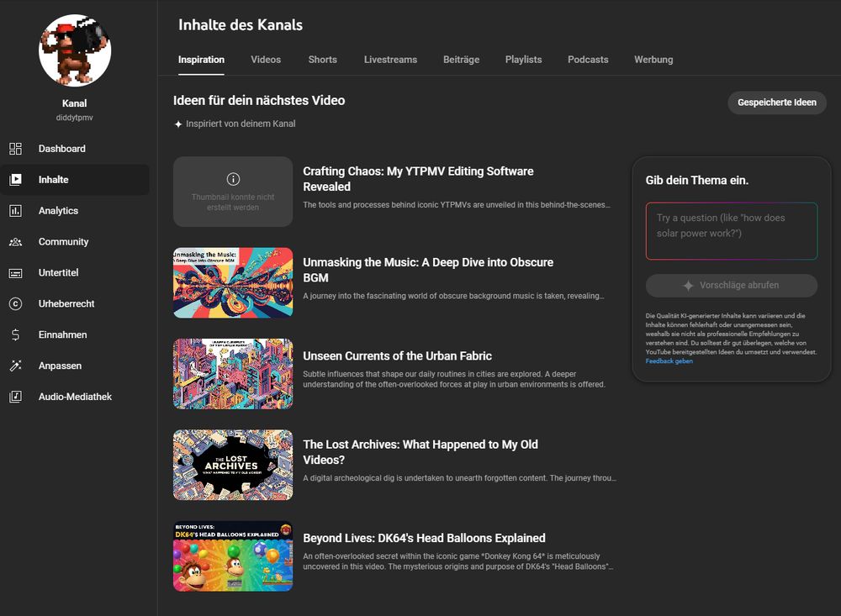Open idea title Unmasking the Music: A Deep Dive
Screen dimensions: 841x616
point(428,271)
